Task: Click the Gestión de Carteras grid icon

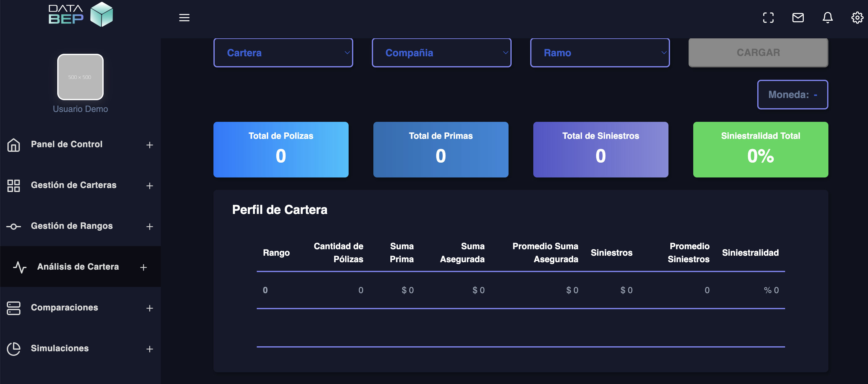Action: (x=14, y=186)
